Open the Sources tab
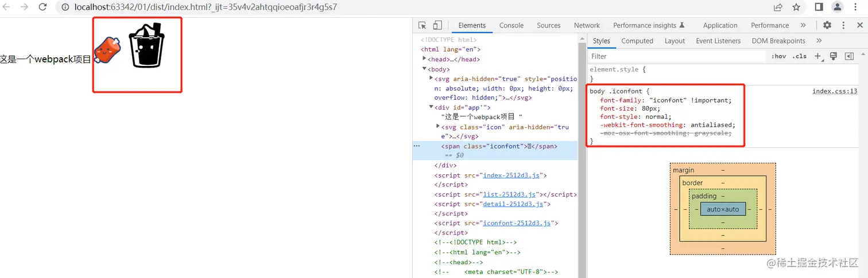Image resolution: width=868 pixels, height=278 pixels. pos(549,25)
